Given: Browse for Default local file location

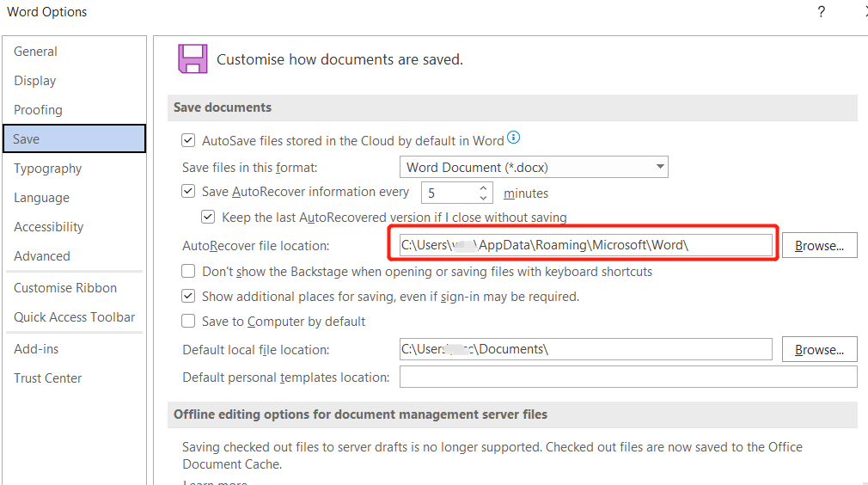Looking at the screenshot, I should [819, 349].
